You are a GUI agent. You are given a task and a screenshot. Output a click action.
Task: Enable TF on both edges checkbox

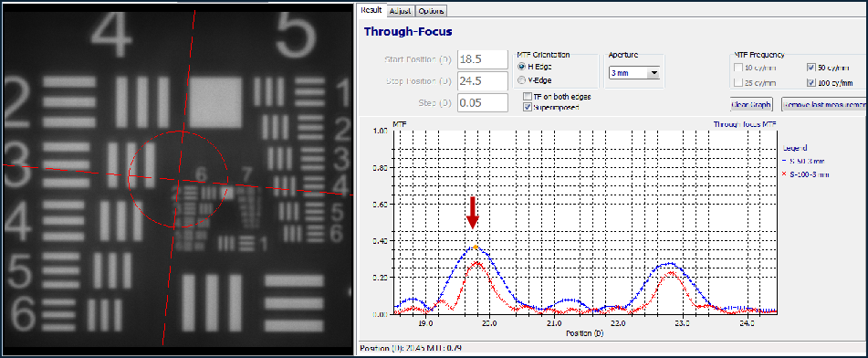point(528,97)
